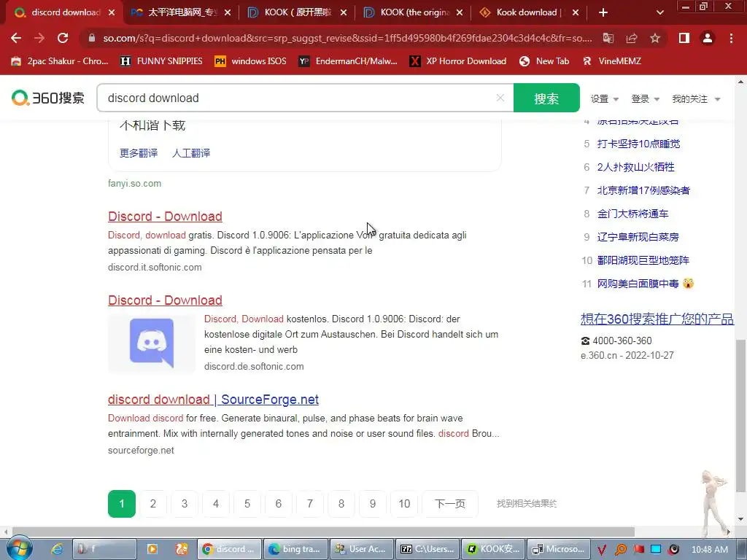Expand 我的关注 dropdown
747x560 pixels.
[x=696, y=99]
